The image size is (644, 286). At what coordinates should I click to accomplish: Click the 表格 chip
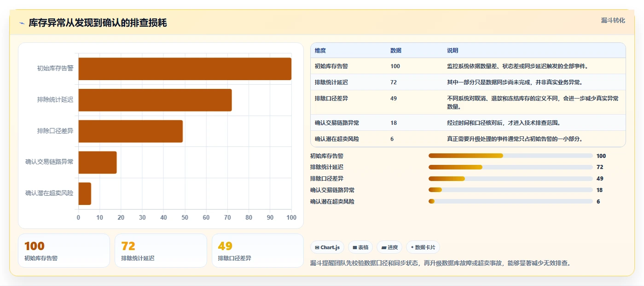click(x=360, y=247)
